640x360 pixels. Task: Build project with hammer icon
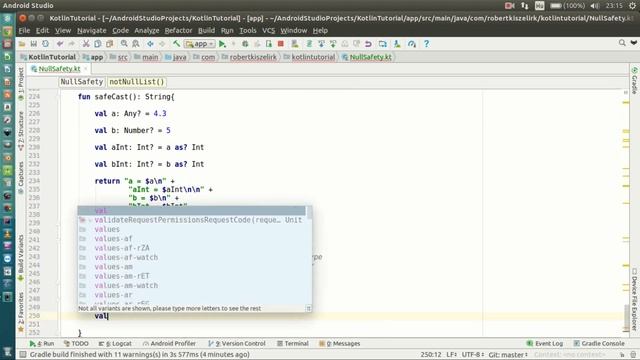[x=176, y=44]
